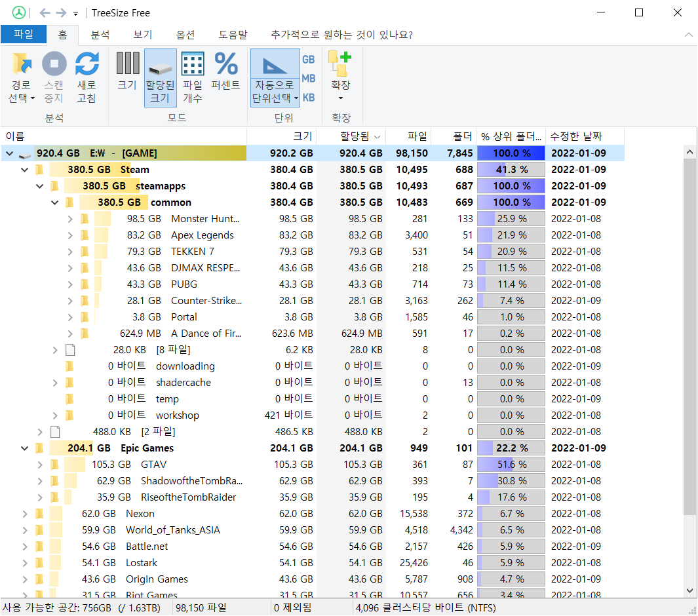Image resolution: width=698 pixels, height=616 pixels.
Task: Click the 새로 고침 (refresh) icon
Action: (87, 64)
